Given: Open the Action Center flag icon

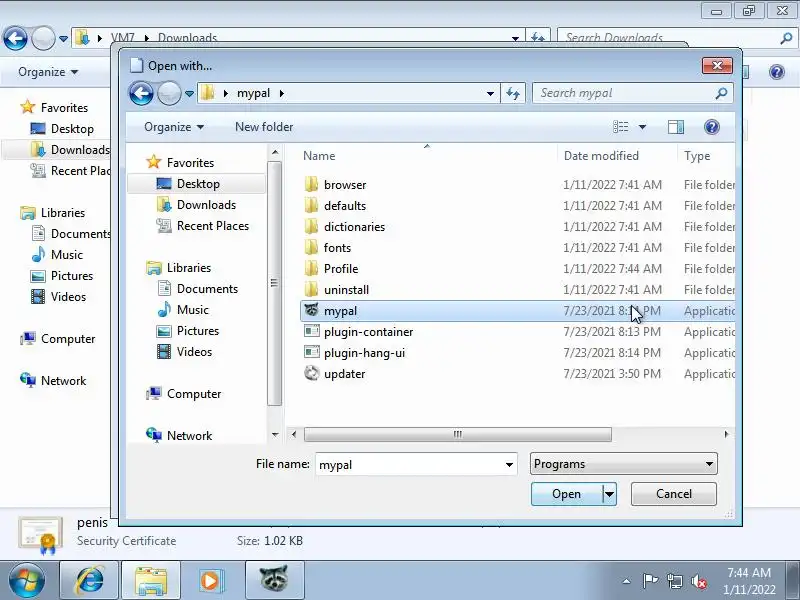Looking at the screenshot, I should coord(649,581).
